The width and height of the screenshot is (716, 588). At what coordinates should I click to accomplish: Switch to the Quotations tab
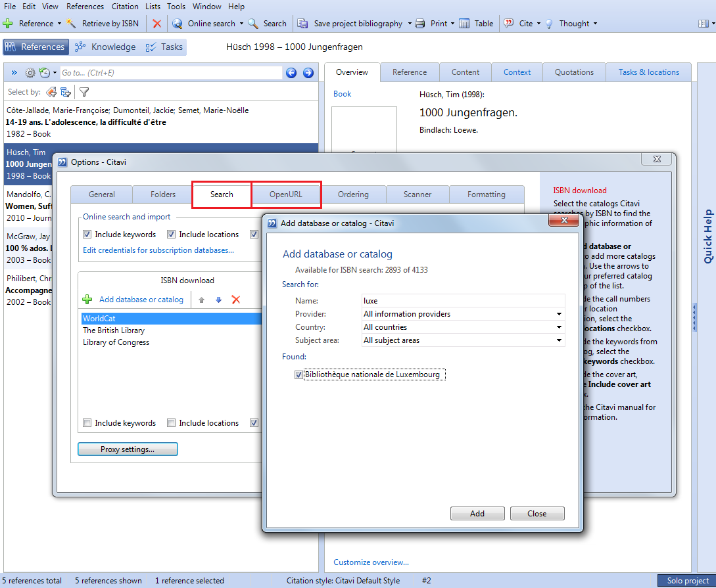[574, 72]
